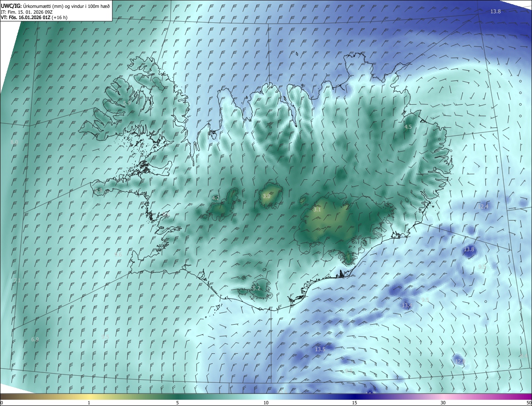Screen dimensions: 532x406
Task: Click the 50 tick label on the color scale
Action: [x=529, y=403]
